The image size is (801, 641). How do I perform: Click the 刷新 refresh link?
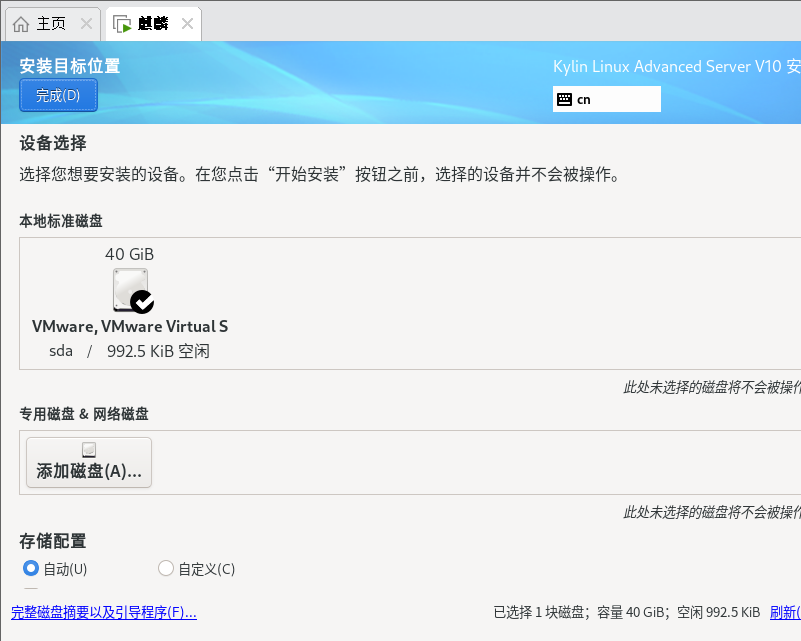coord(785,612)
